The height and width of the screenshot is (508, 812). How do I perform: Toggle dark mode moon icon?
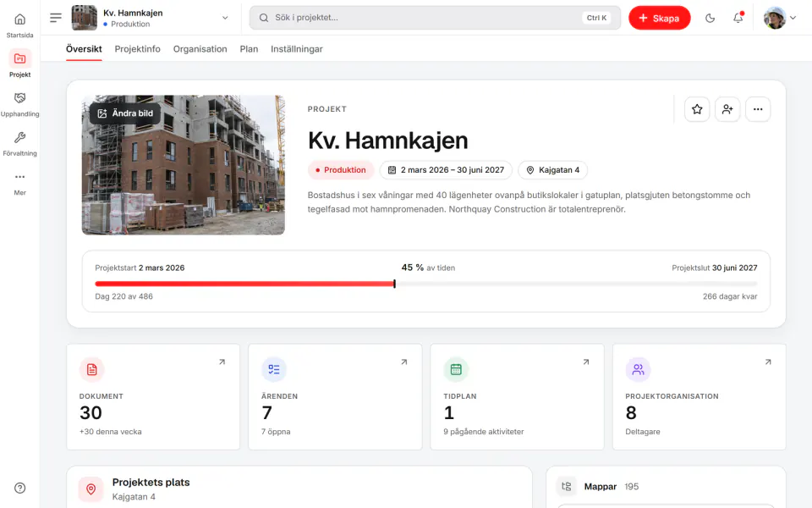[x=710, y=18]
